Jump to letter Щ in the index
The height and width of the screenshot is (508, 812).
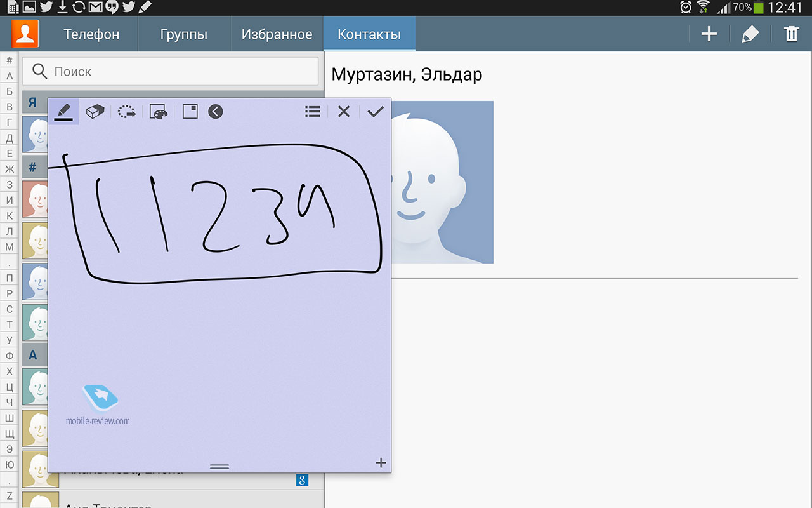click(x=10, y=434)
